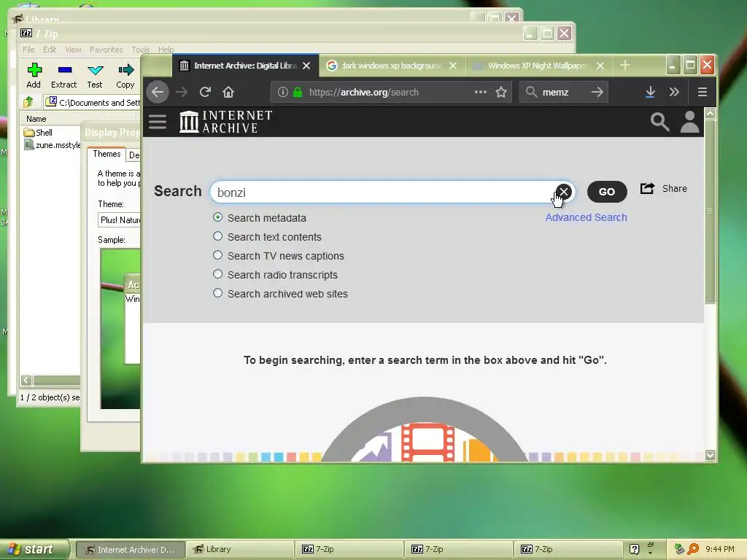Open the Theme combo box in Display Properties

coord(119,220)
